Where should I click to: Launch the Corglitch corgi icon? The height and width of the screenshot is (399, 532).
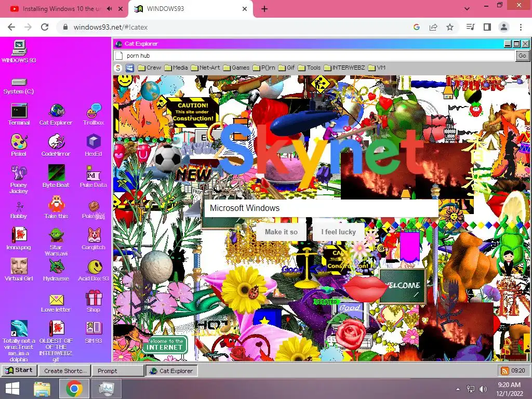tap(94, 239)
